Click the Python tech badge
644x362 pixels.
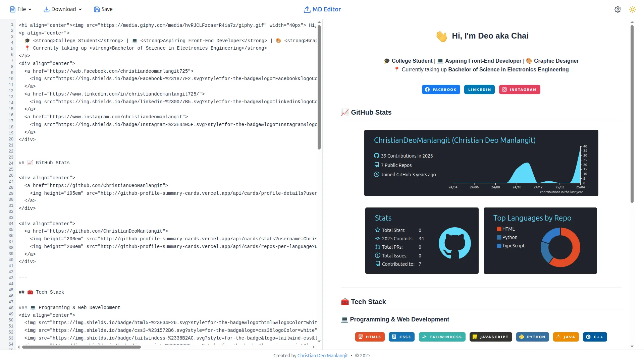532,337
